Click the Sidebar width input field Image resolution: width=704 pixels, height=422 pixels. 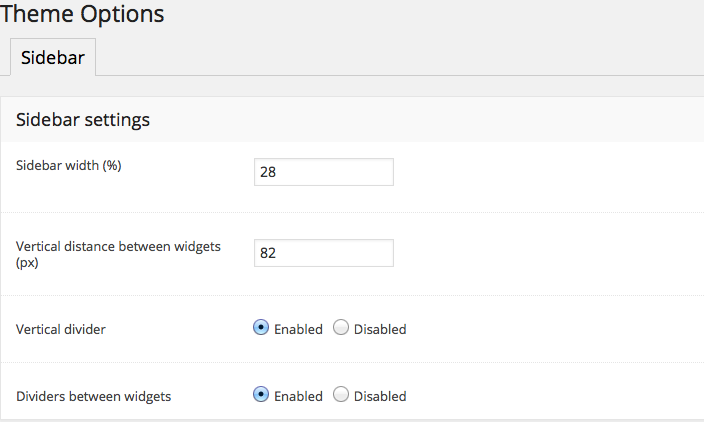click(324, 172)
